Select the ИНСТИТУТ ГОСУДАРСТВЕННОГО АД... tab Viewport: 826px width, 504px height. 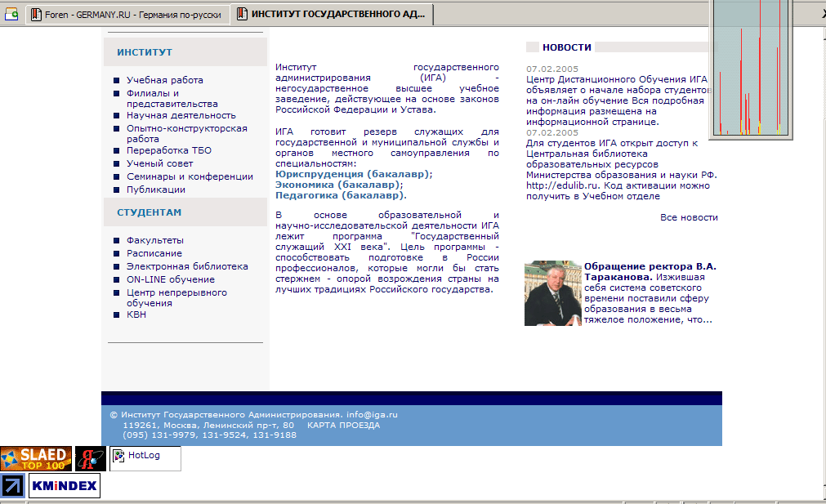tap(332, 14)
